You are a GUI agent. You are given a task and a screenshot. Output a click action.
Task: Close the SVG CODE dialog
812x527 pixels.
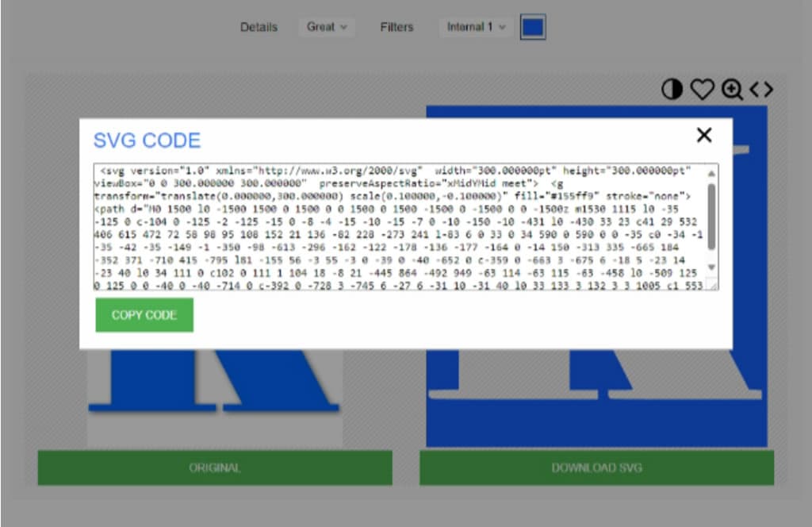click(703, 136)
